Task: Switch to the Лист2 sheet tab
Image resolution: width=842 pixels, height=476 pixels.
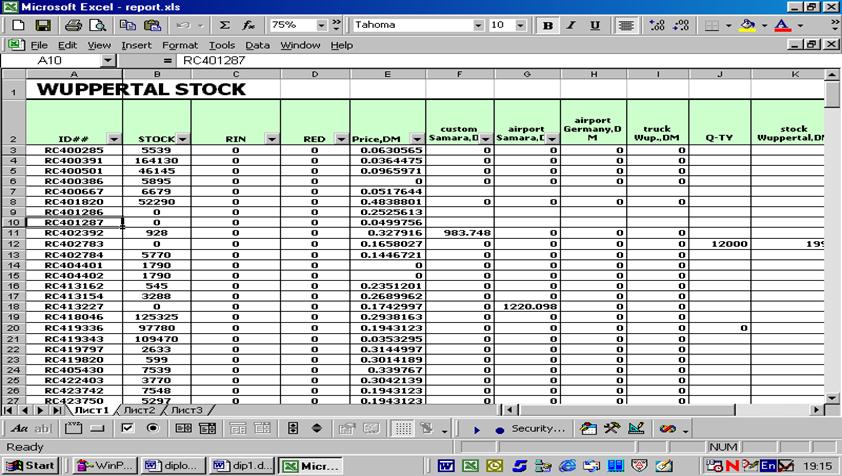Action: (139, 410)
